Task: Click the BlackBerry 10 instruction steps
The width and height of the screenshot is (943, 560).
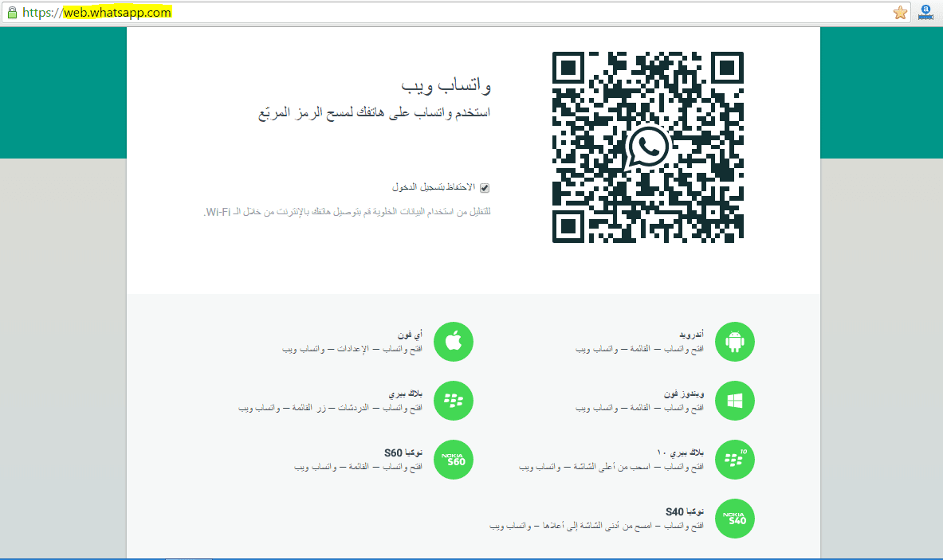Action: pyautogui.click(x=611, y=467)
